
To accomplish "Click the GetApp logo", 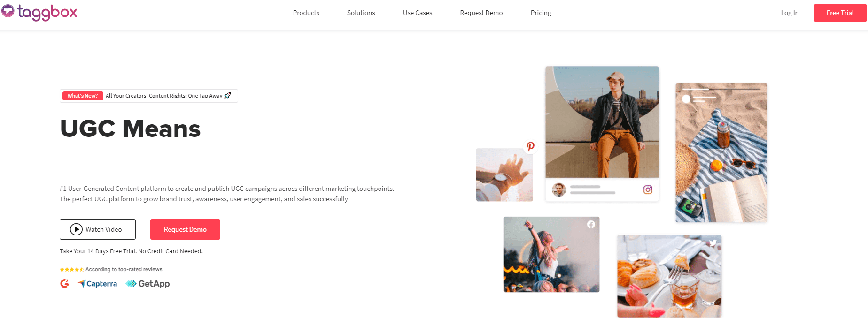I will point(147,284).
